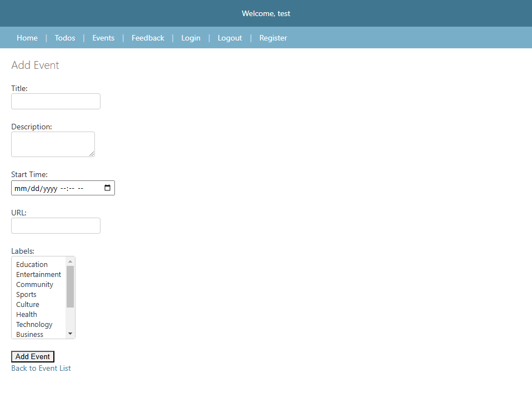This screenshot has height=393, width=532.
Task: Click the Labels list scroll down arrow
Action: click(70, 334)
